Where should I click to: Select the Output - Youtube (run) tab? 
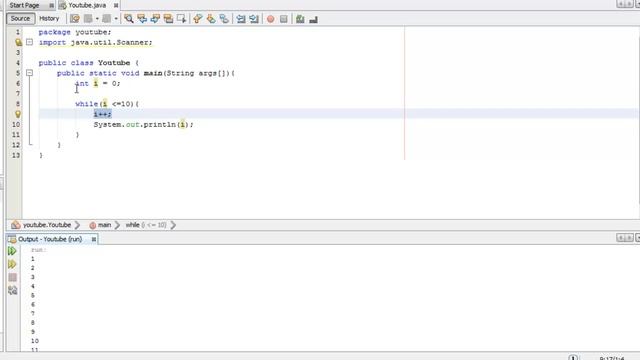[50, 239]
